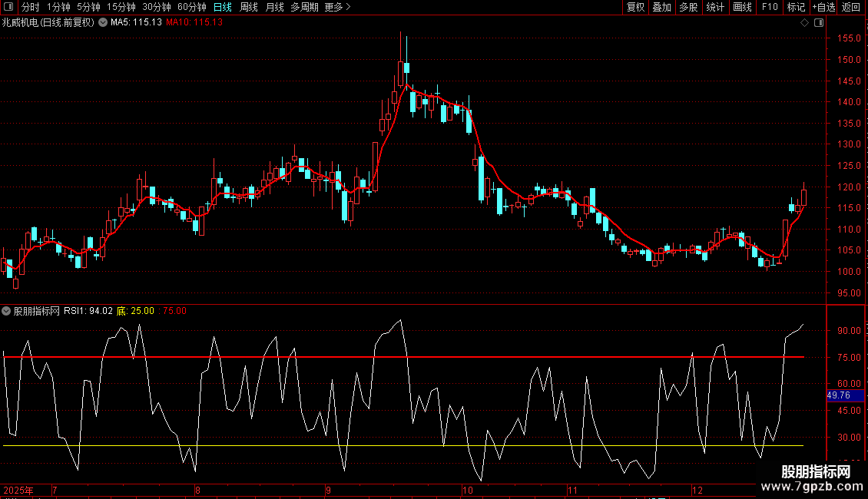Toggle the side panel icon in chart corner

819,23
